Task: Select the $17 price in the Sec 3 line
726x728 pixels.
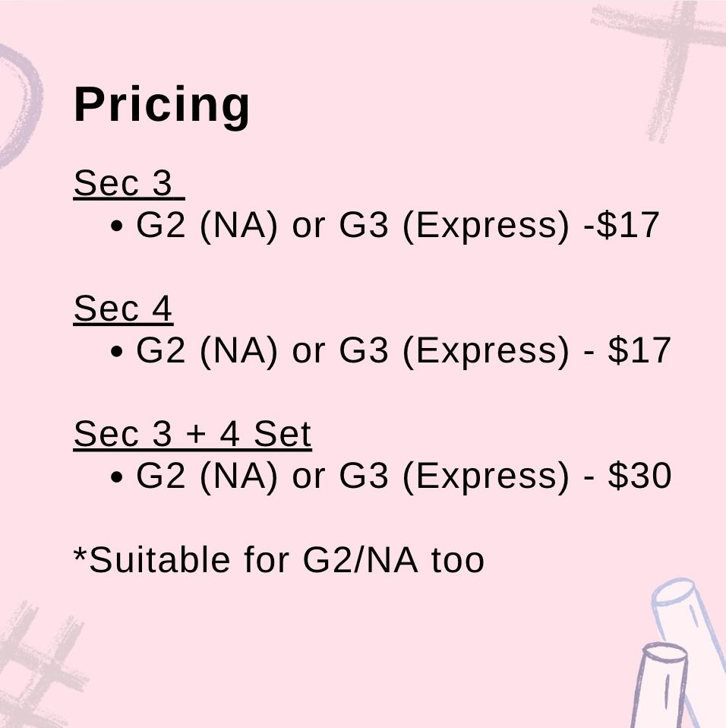Action: pos(629,226)
